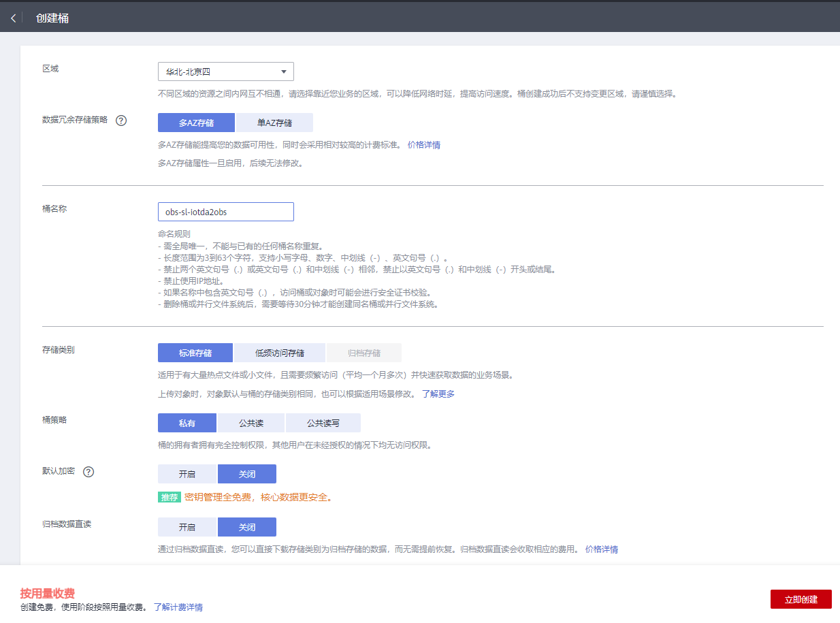
Task: Click the back arrow to exit 创建桶
Action: pyautogui.click(x=12, y=17)
